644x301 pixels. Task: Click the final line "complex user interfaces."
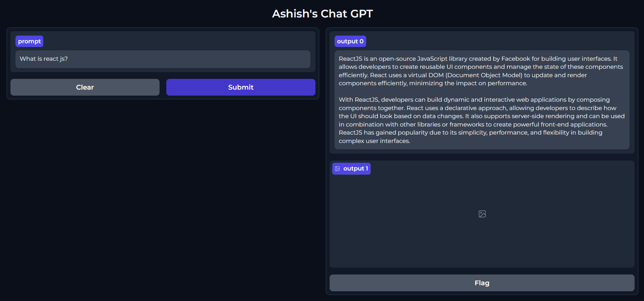pyautogui.click(x=374, y=141)
